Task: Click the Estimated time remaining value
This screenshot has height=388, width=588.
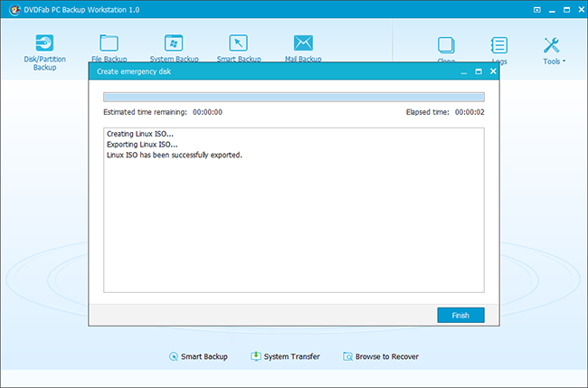Action: click(x=207, y=112)
